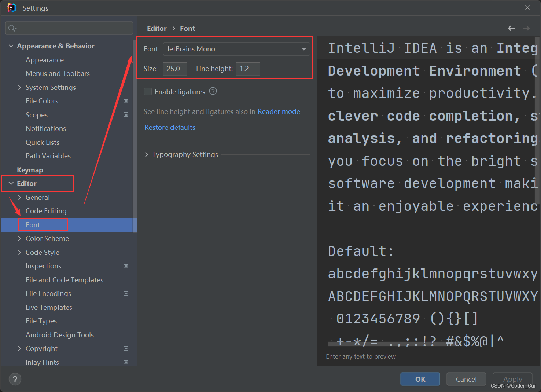541x392 pixels.
Task: Select Menus and Toolbars
Action: (x=58, y=73)
